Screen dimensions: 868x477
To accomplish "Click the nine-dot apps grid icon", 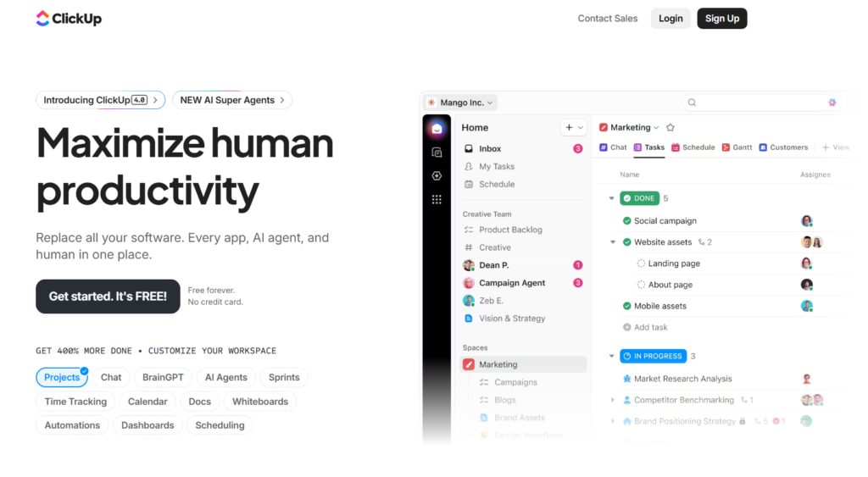I will coord(437,200).
